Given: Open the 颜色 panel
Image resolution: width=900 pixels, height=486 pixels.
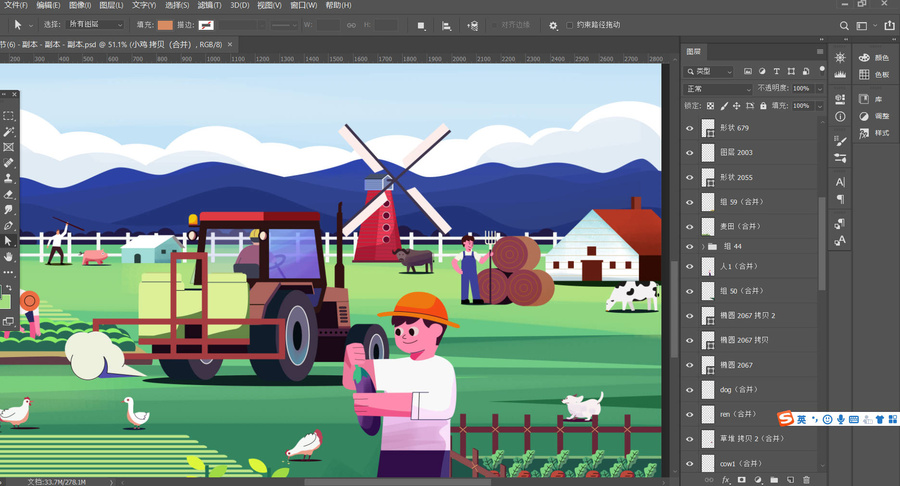Looking at the screenshot, I should (874, 58).
